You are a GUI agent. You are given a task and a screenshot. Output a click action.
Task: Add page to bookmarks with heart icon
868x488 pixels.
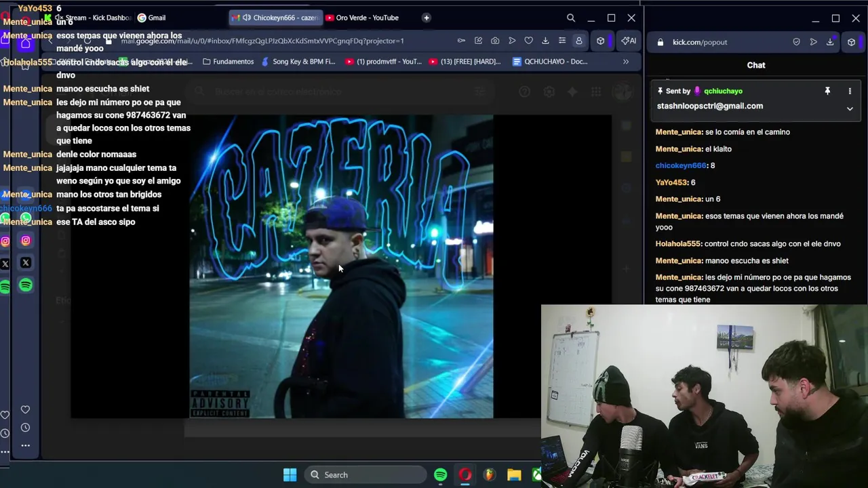(529, 41)
